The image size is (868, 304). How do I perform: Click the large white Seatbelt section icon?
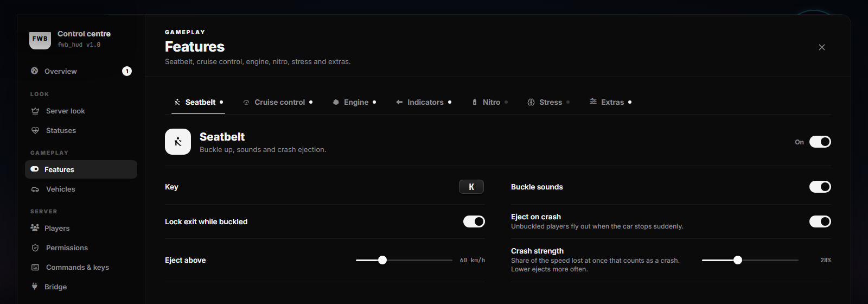point(178,142)
